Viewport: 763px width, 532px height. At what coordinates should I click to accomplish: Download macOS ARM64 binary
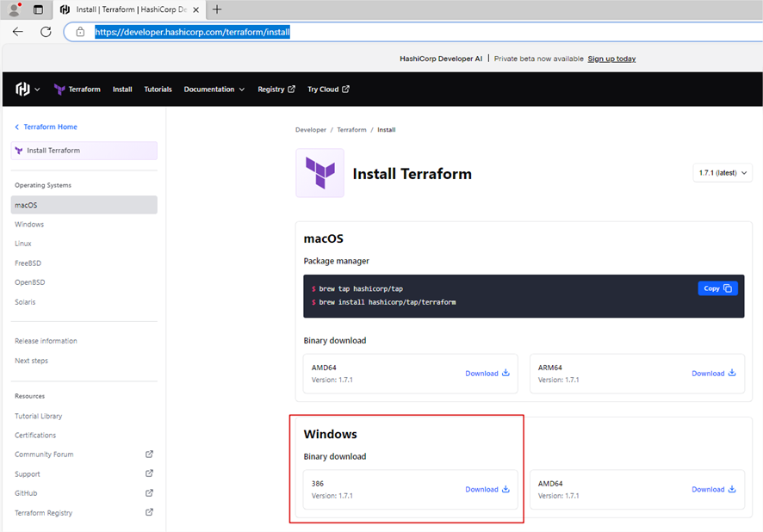coord(714,374)
